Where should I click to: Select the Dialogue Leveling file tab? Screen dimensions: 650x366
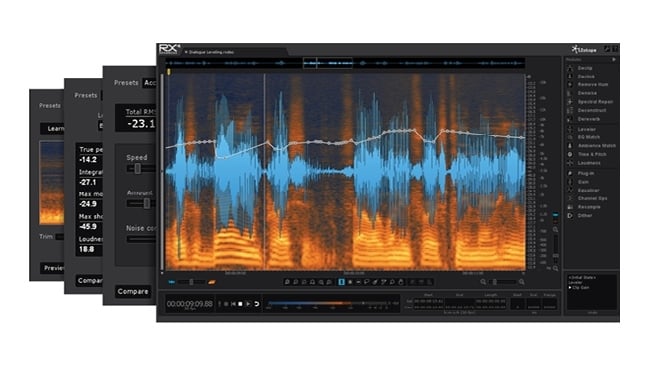click(x=209, y=52)
